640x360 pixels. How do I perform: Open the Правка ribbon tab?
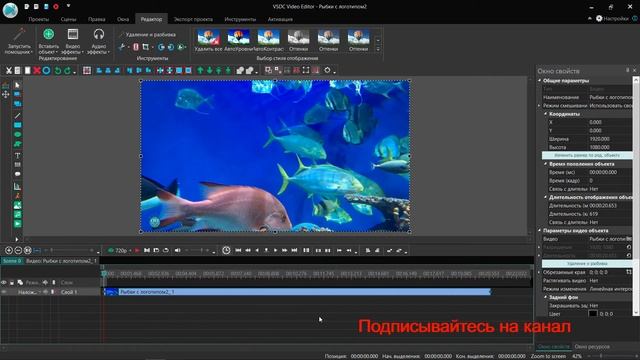coord(97,19)
